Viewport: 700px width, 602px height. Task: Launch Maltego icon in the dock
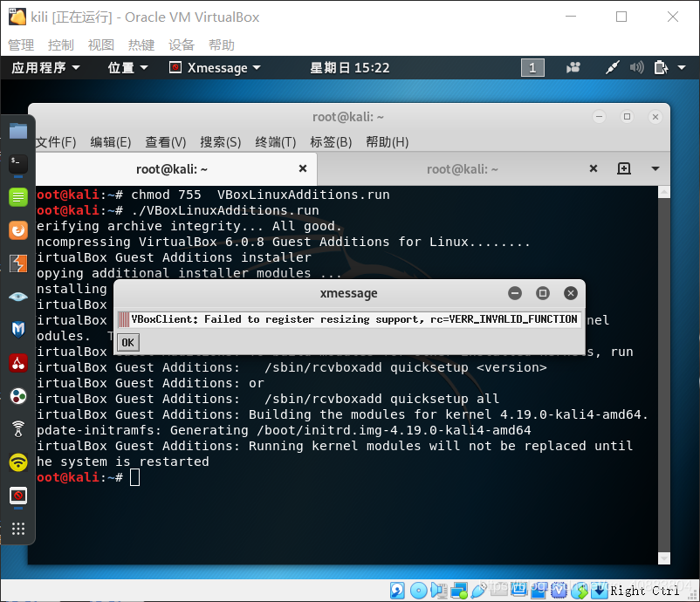[18, 330]
